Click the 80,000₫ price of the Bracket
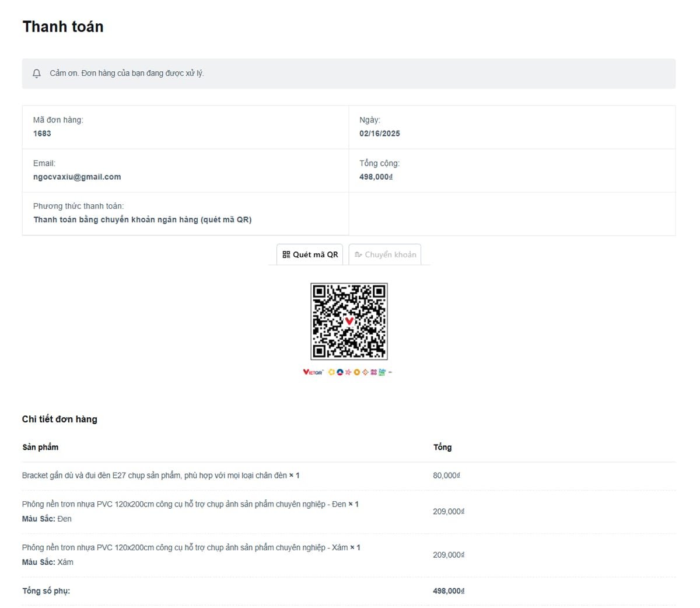Screen dimensions: 700x608 click(446, 476)
